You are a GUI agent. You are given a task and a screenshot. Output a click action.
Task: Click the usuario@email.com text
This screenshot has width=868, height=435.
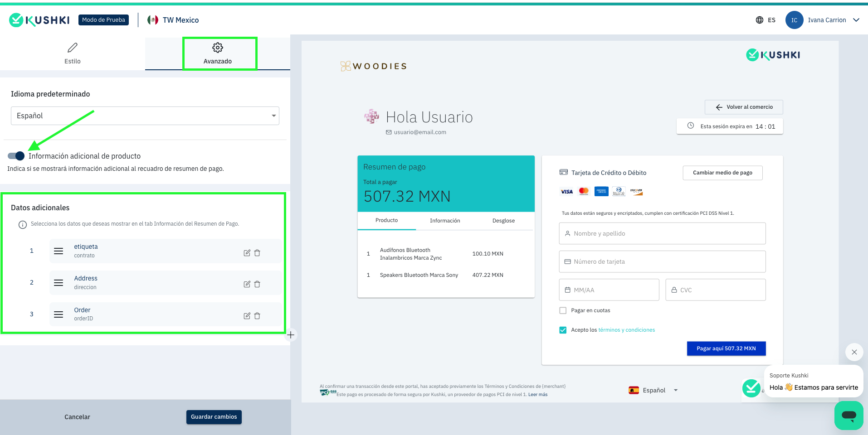[420, 132]
